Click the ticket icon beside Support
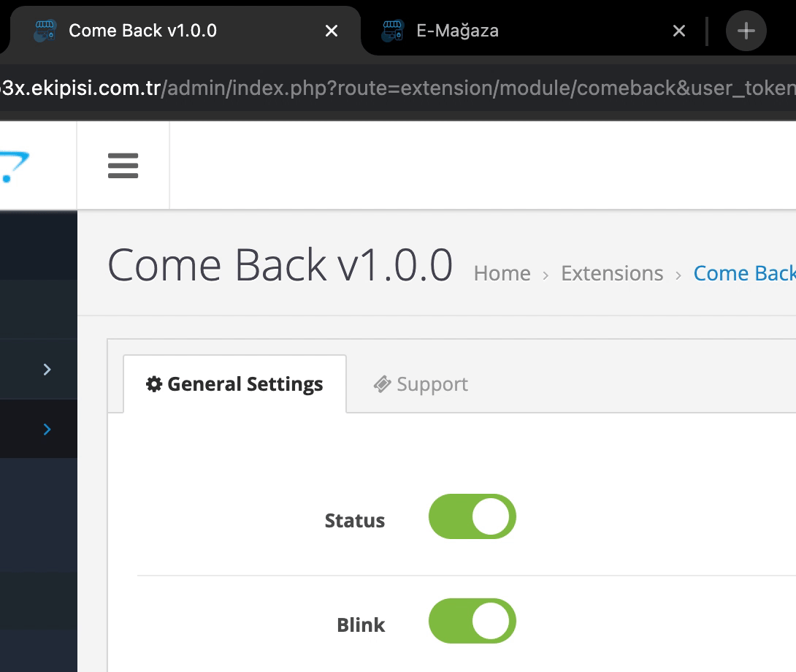 click(x=382, y=384)
